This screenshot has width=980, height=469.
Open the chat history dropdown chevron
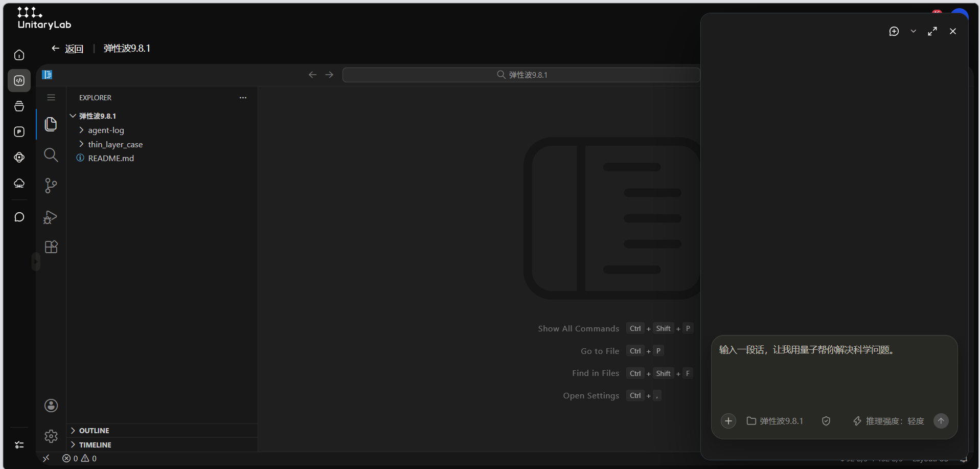coord(914,31)
